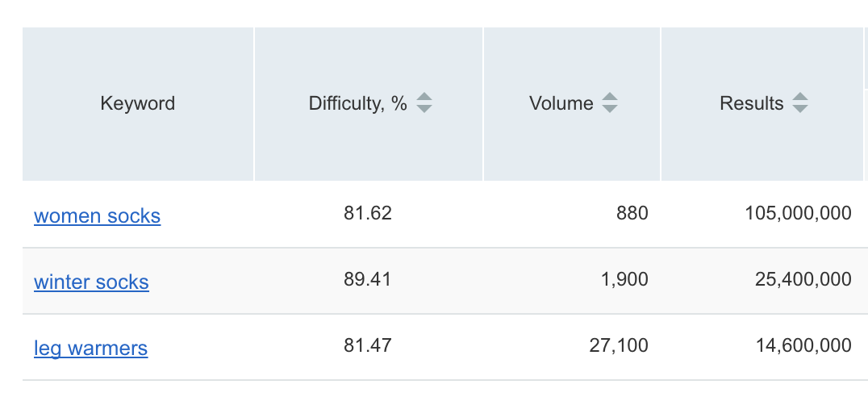This screenshot has width=868, height=397.
Task: Click the Difficulty, % header label
Action: click(357, 103)
